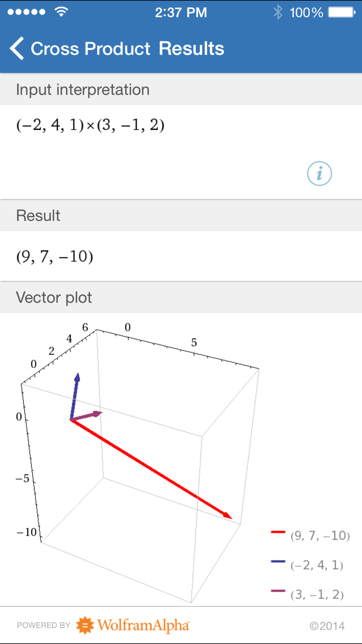Tap the input expression (−2, 4, 1)×(3, −1, 2)
Screen dimensions: 362x644
point(90,125)
